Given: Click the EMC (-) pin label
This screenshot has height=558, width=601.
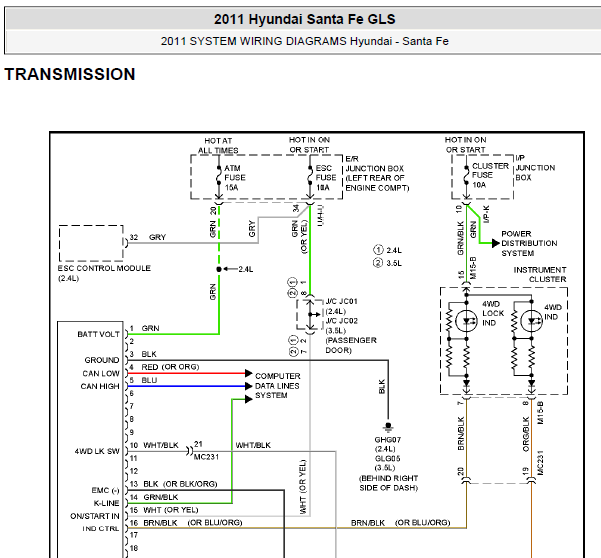Looking at the screenshot, I should (x=105, y=491).
